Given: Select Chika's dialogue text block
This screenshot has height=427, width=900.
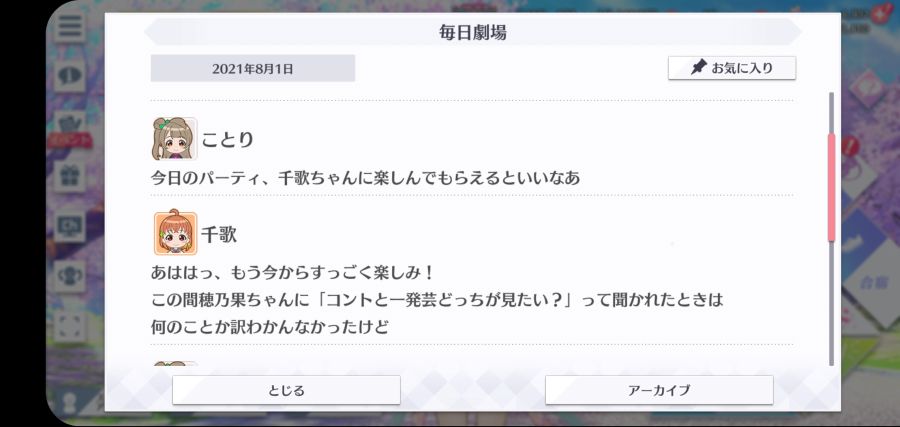Looking at the screenshot, I should coord(437,299).
